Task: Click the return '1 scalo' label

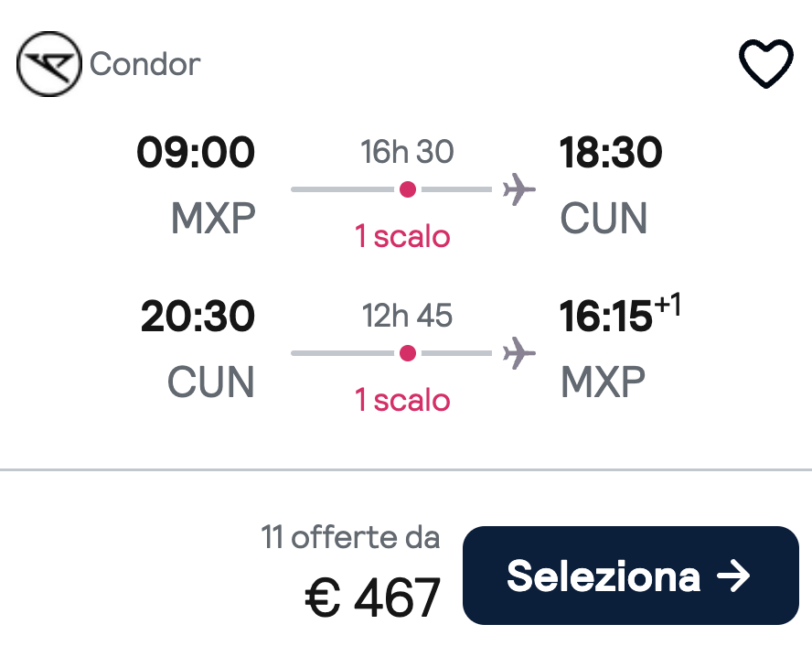Action: [x=402, y=400]
